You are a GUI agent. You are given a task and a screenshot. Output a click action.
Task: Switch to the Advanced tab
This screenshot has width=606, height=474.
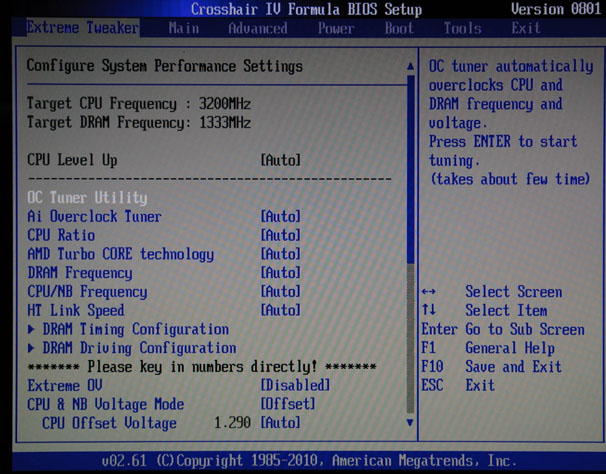[x=258, y=28]
